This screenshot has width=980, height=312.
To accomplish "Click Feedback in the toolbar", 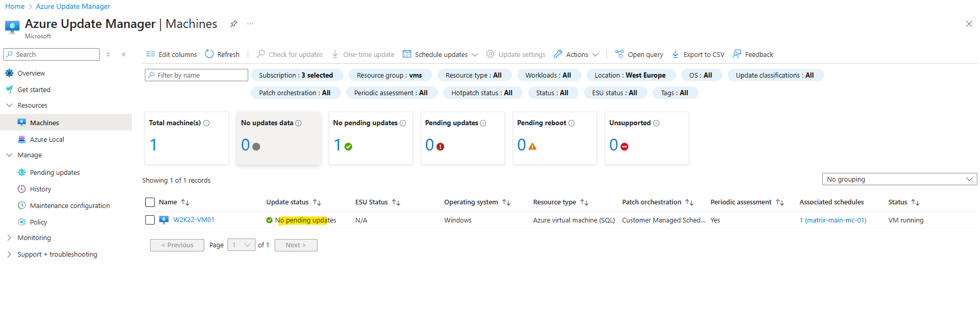I will click(753, 54).
